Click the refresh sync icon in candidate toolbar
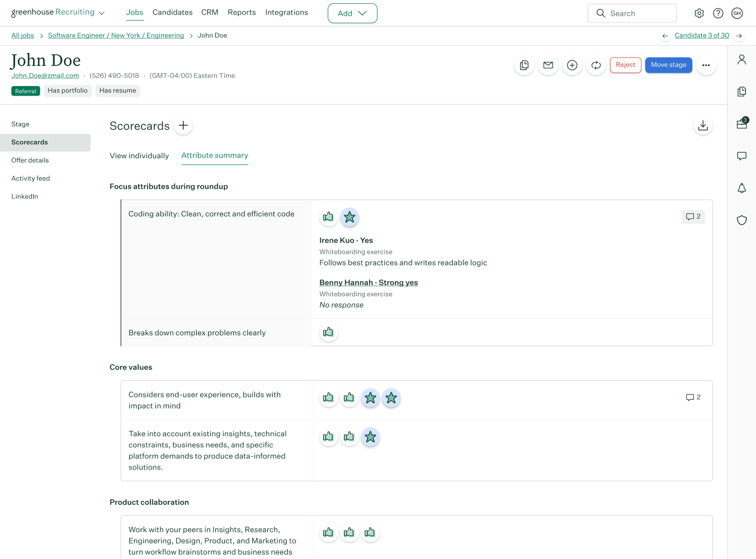The image size is (756, 559). click(596, 65)
